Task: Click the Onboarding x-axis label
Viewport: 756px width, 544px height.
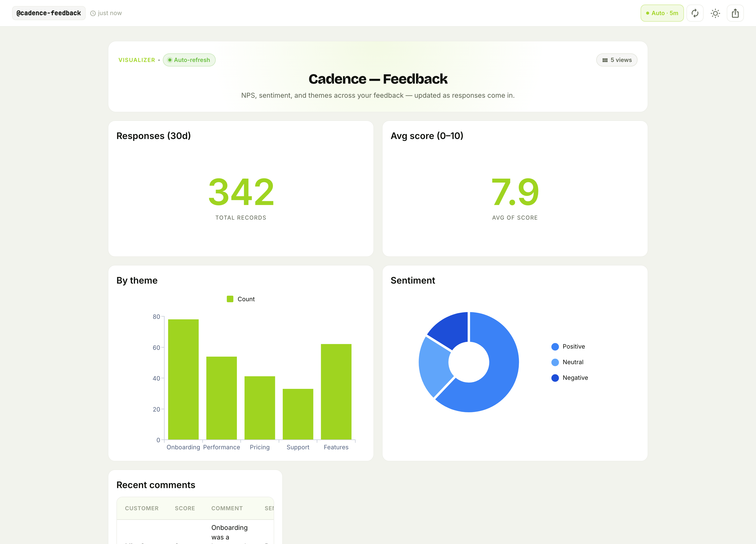Action: 183,447
